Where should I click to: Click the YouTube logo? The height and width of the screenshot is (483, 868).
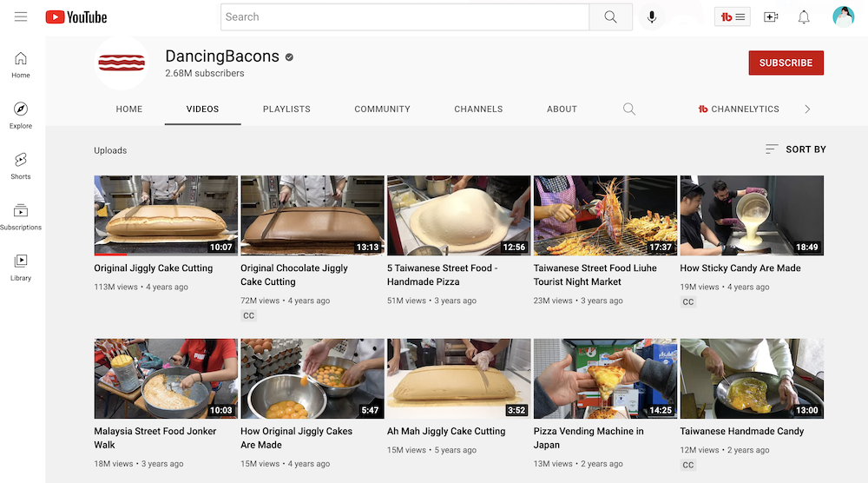coord(76,17)
